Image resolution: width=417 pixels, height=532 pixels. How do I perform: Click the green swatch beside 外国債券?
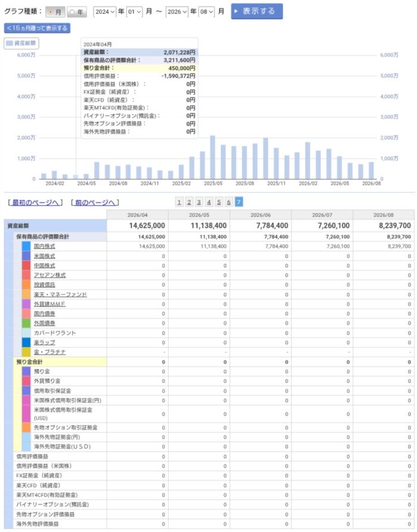26,323
